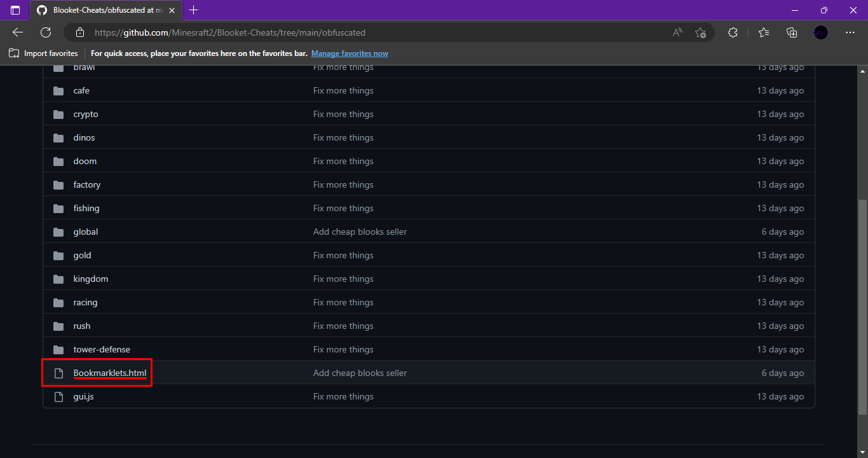This screenshot has height=458, width=868.
Task: Open the gui.js file link
Action: (84, 397)
